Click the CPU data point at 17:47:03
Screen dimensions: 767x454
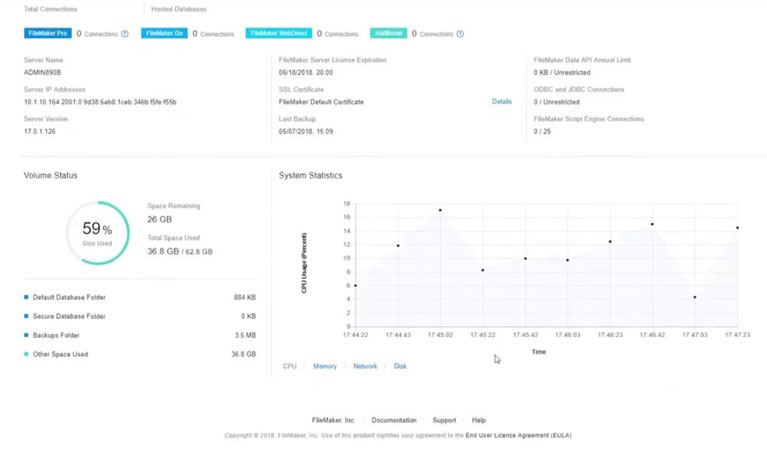[695, 297]
